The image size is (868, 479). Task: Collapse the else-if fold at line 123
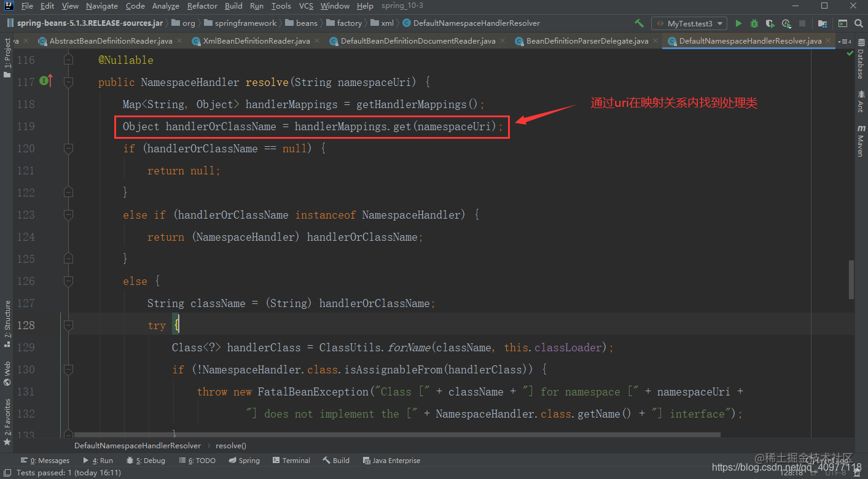click(x=68, y=214)
